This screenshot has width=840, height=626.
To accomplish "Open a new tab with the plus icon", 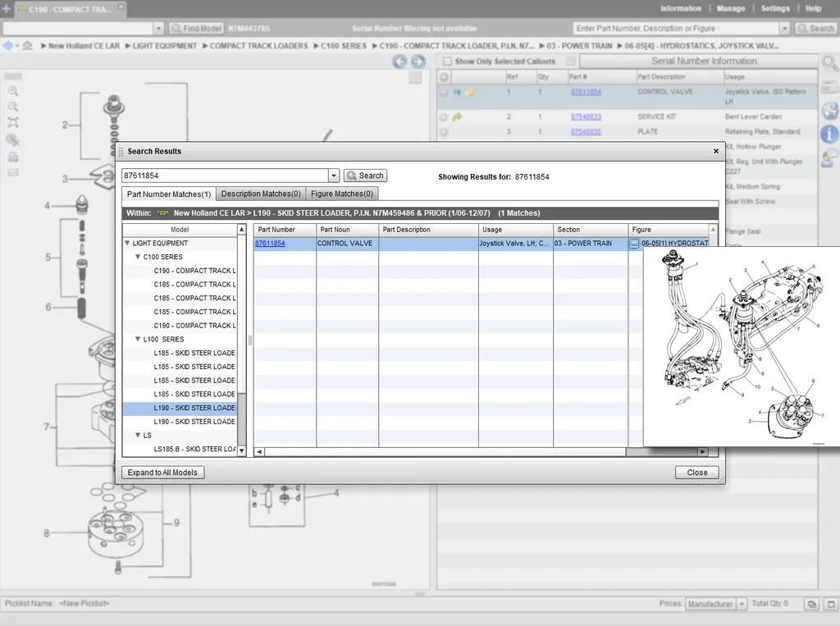I will [7, 8].
